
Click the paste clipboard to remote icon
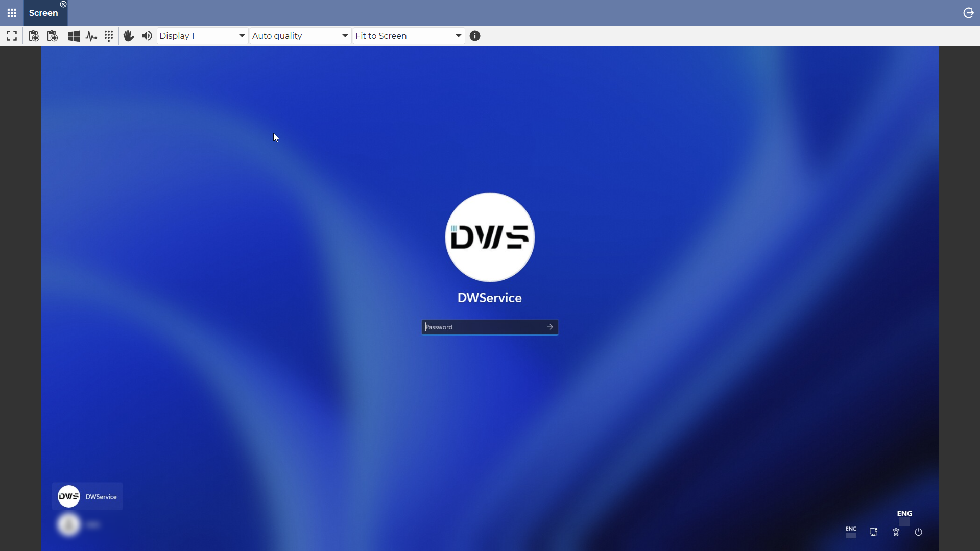tap(52, 36)
